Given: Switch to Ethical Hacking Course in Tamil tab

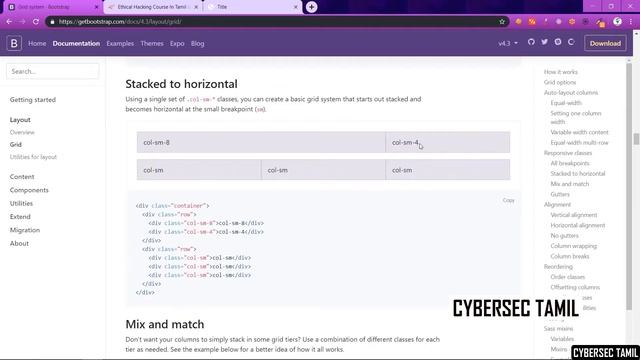Looking at the screenshot, I should pyautogui.click(x=153, y=7).
